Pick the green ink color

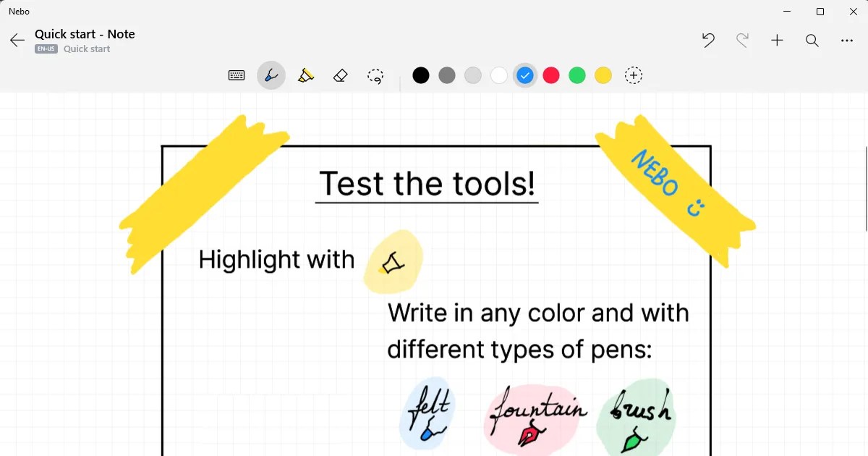click(x=577, y=75)
